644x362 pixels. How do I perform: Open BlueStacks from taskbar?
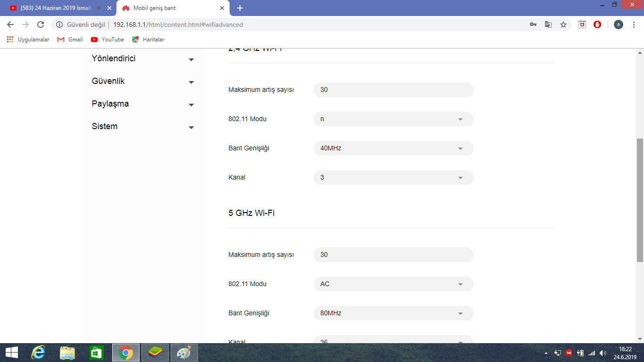(155, 353)
